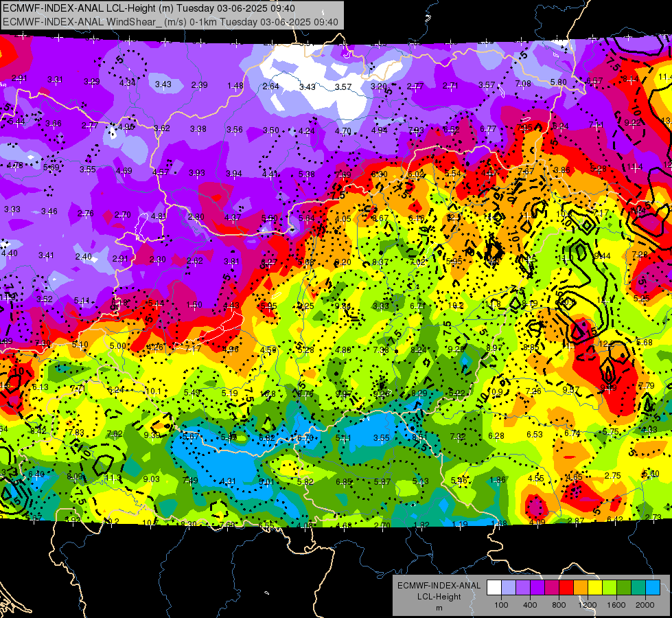
Task: Click the lime green legend swatch
Action: click(610, 588)
